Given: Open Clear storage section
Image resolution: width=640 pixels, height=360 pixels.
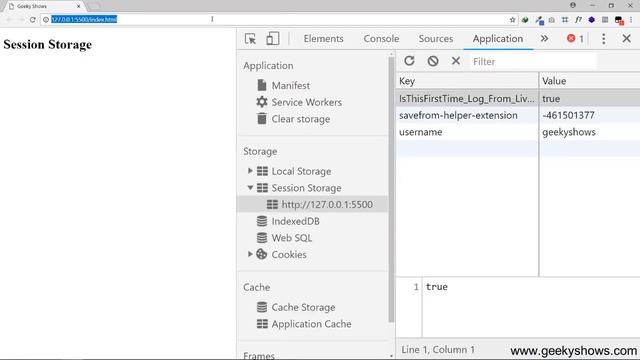Looking at the screenshot, I should tap(301, 119).
